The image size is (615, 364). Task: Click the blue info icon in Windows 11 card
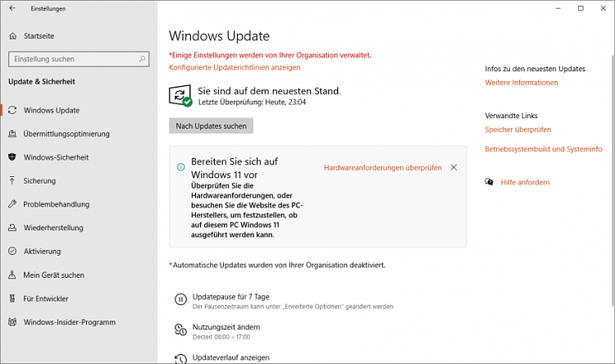181,167
